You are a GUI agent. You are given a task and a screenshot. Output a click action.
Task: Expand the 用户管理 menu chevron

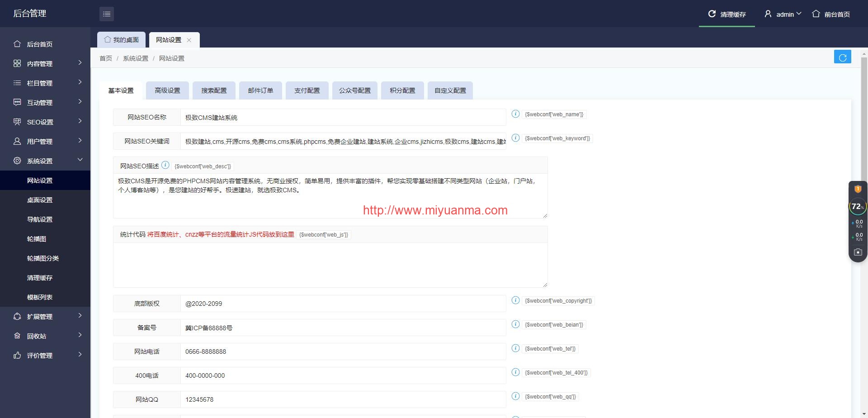point(80,140)
